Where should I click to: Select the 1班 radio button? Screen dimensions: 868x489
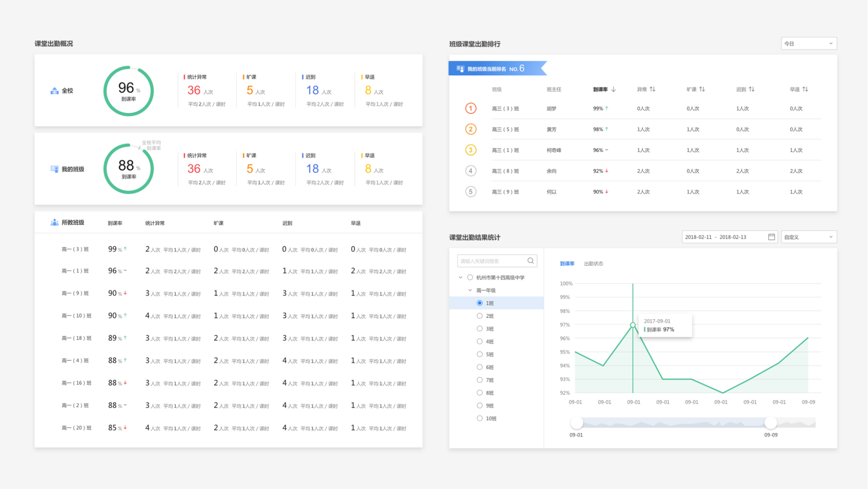(x=479, y=303)
